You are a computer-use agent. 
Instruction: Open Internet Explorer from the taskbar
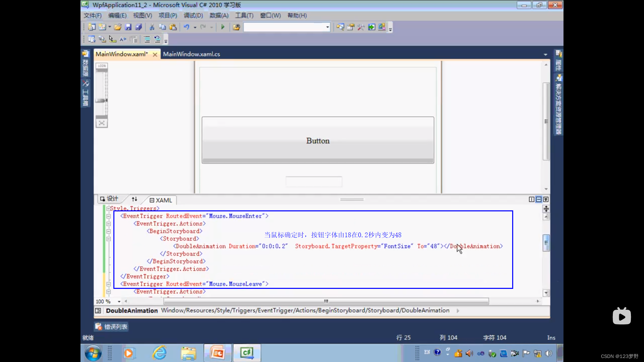click(x=160, y=353)
